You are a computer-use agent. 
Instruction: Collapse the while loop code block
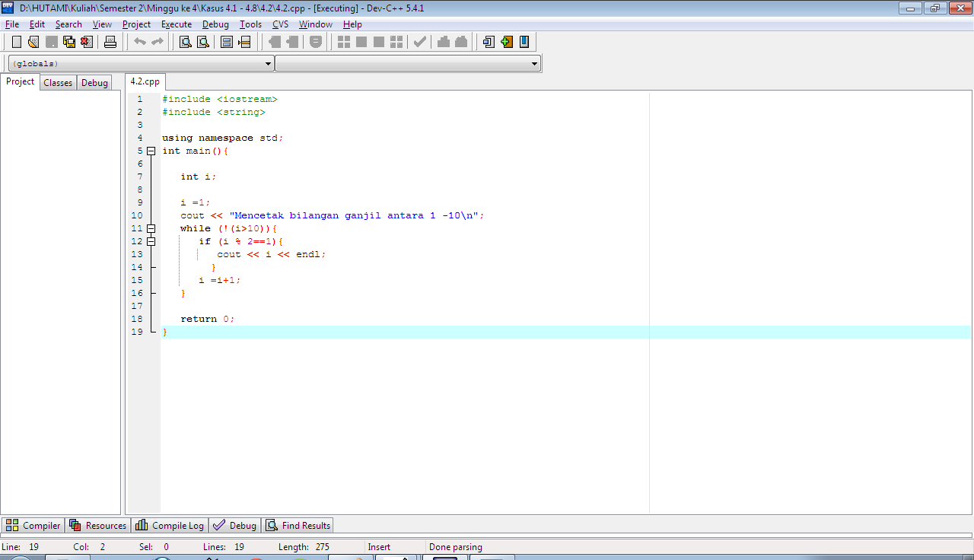click(x=151, y=228)
